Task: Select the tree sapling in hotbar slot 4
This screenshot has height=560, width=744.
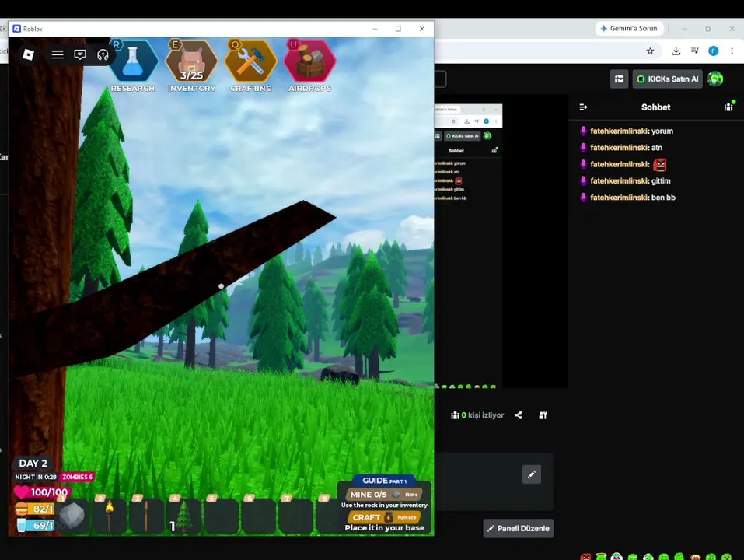Action: (184, 515)
